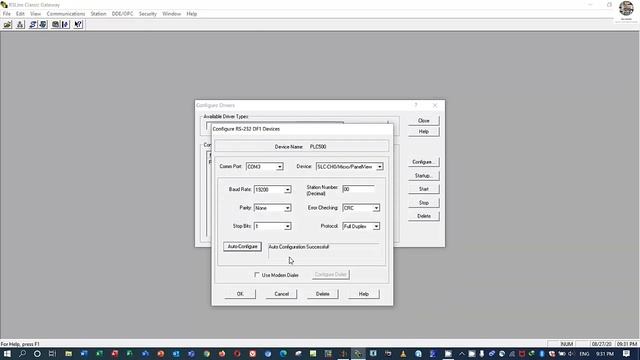Open File Explorer from the taskbar

tap(68, 354)
